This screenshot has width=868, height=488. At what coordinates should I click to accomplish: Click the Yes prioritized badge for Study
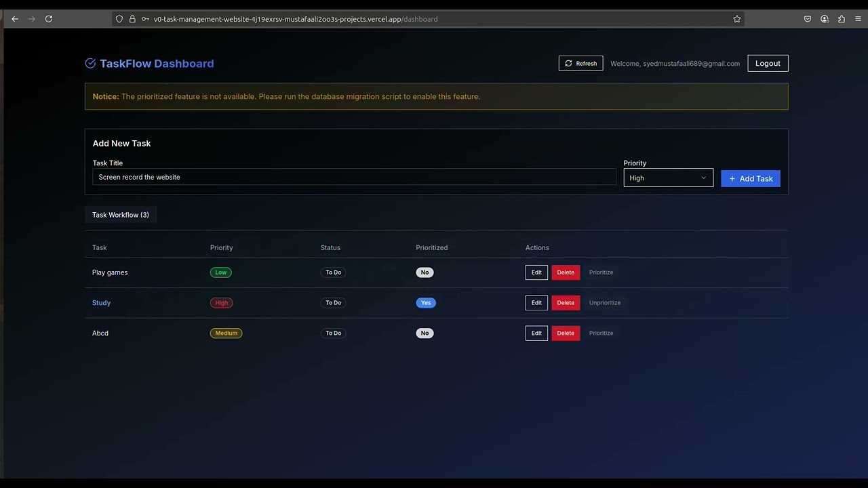coord(426,302)
